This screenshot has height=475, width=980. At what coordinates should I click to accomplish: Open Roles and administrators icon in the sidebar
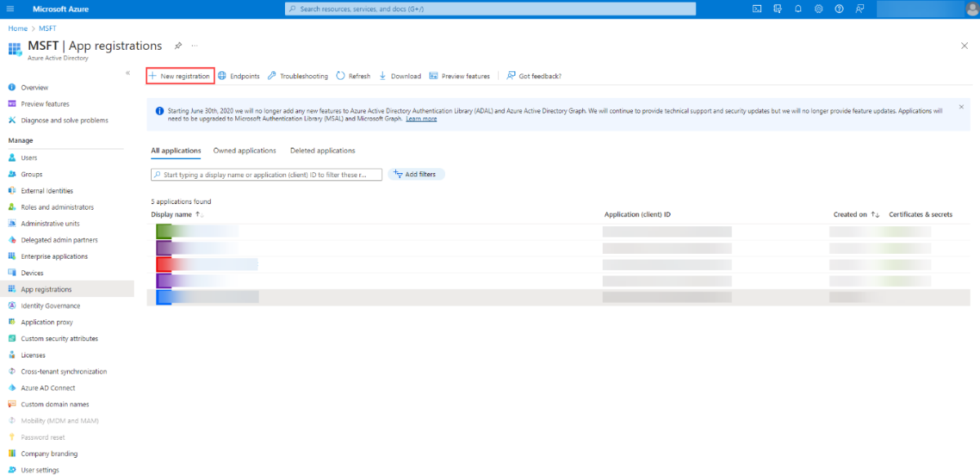(12, 207)
